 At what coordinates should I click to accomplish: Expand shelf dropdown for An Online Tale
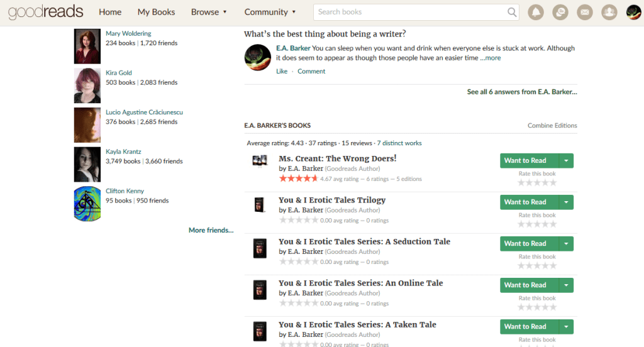tap(566, 285)
